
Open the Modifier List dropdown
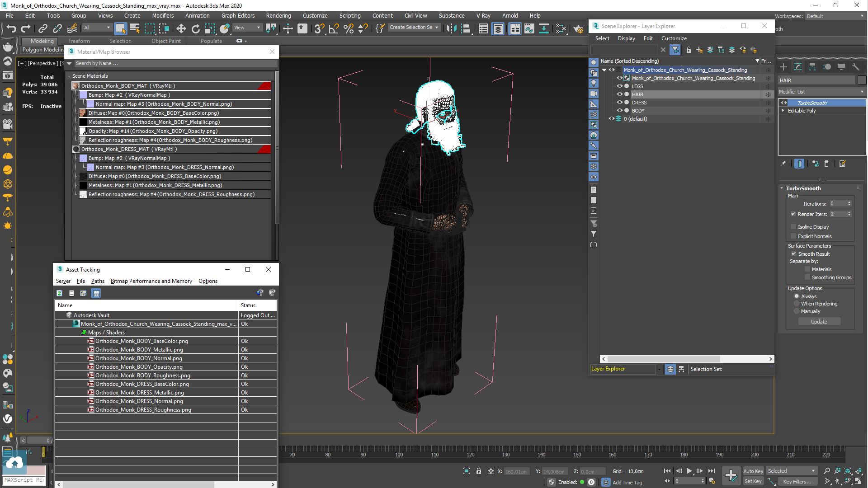(821, 92)
